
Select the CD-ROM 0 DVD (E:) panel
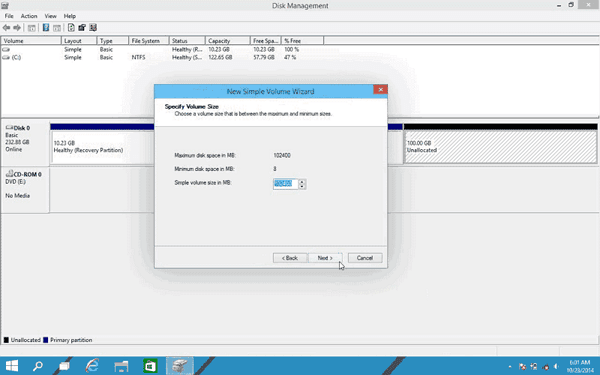(25, 190)
